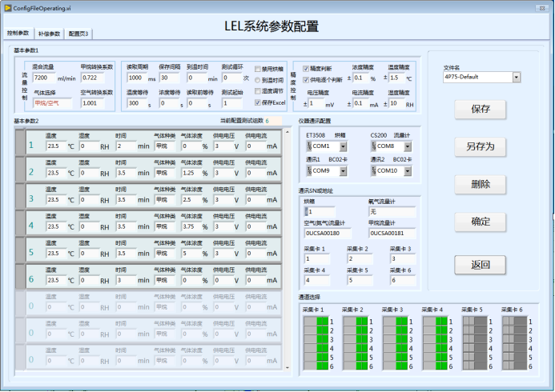Click the 保存间隔 field showing 30
555x392 pixels.
tap(170, 78)
